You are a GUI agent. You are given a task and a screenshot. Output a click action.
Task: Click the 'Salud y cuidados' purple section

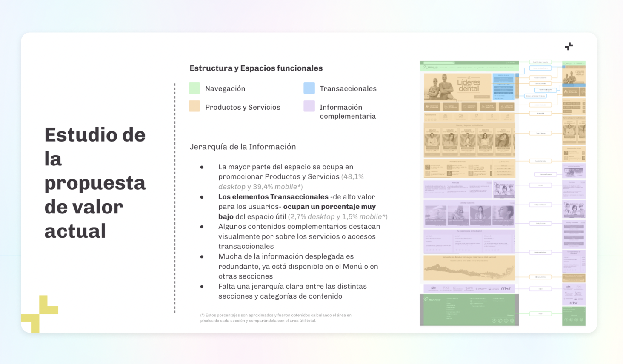(469, 214)
